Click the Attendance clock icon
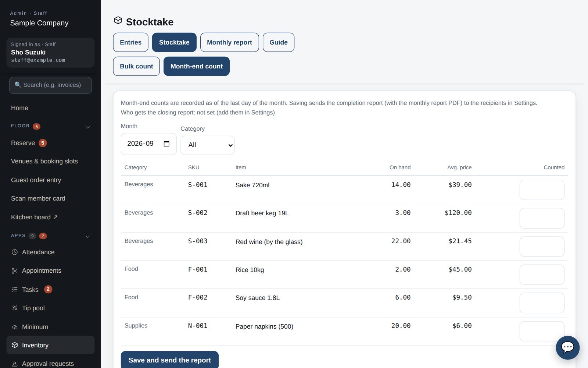This screenshot has height=368, width=588. coord(15,252)
